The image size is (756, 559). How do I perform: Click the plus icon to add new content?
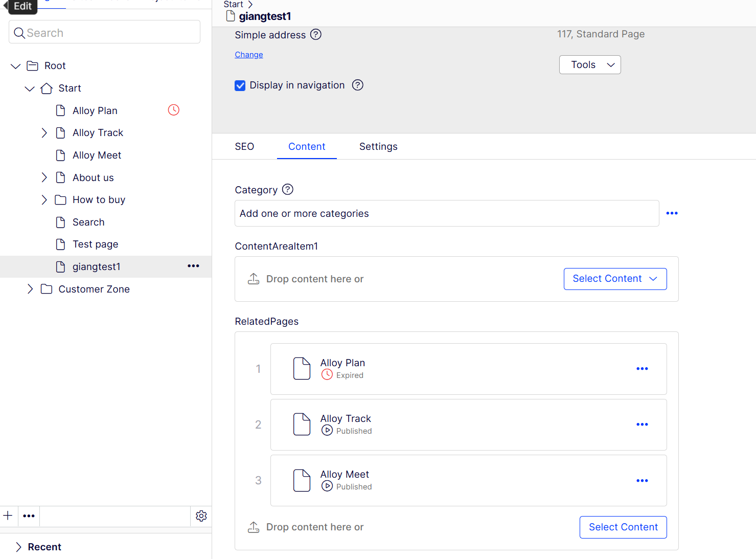(x=8, y=516)
